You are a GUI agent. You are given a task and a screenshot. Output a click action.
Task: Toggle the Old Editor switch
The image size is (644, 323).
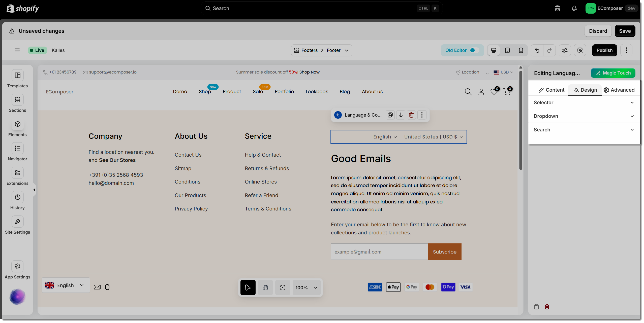pyautogui.click(x=474, y=50)
